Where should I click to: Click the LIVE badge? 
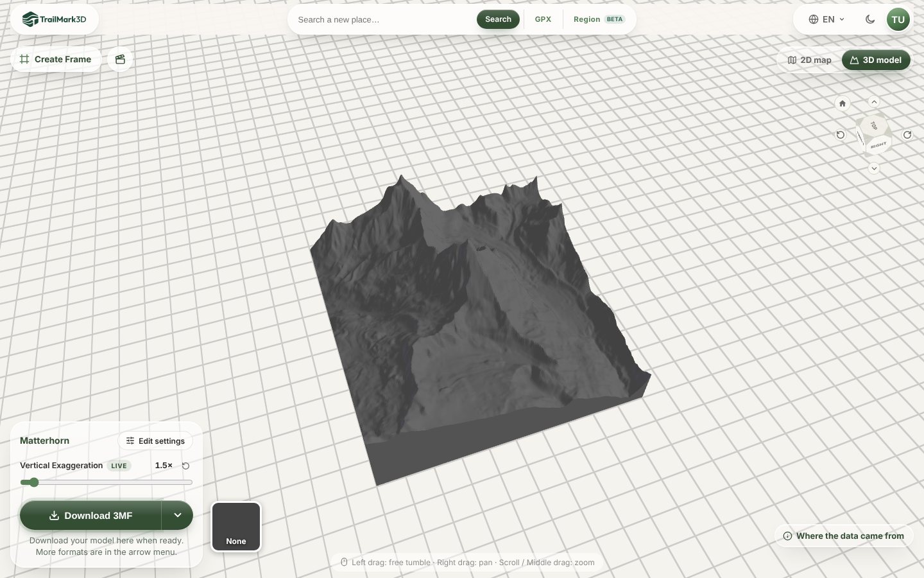tap(119, 466)
